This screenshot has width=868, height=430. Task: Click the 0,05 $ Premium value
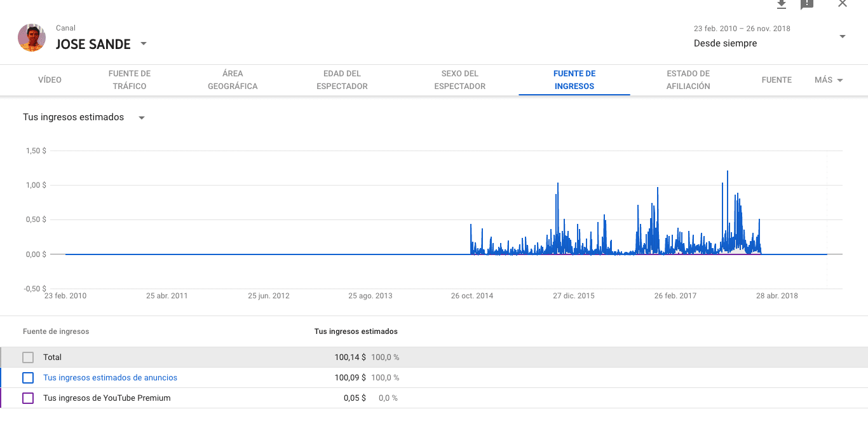355,398
